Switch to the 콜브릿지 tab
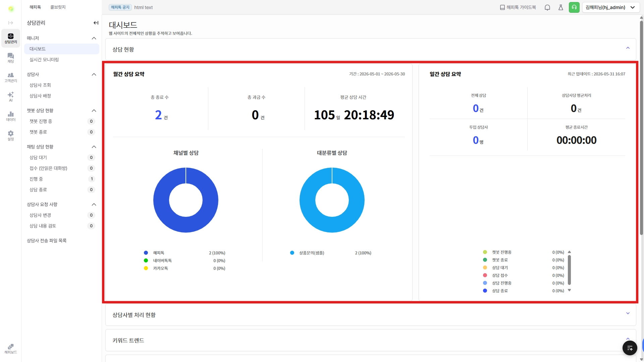 click(58, 7)
